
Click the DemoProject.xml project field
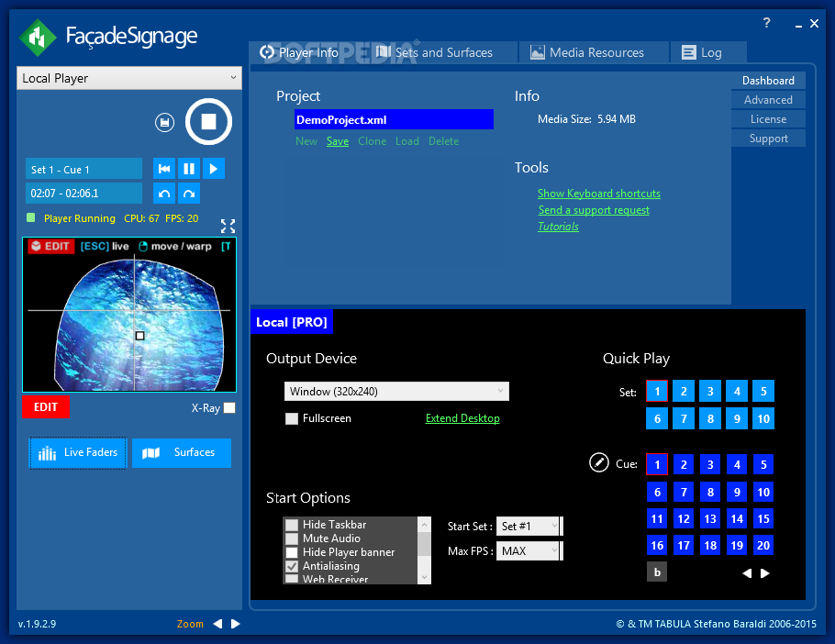394,120
